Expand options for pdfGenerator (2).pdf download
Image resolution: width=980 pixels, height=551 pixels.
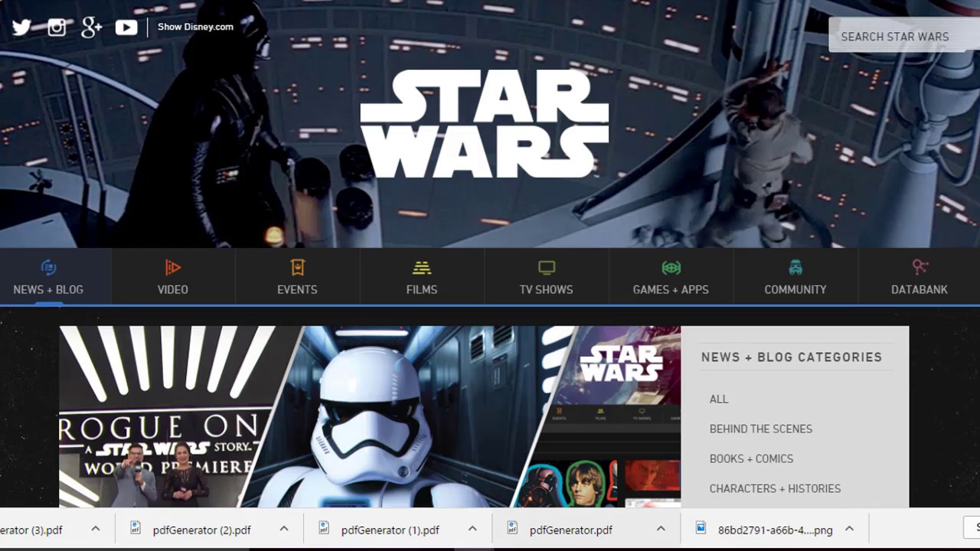pos(284,529)
